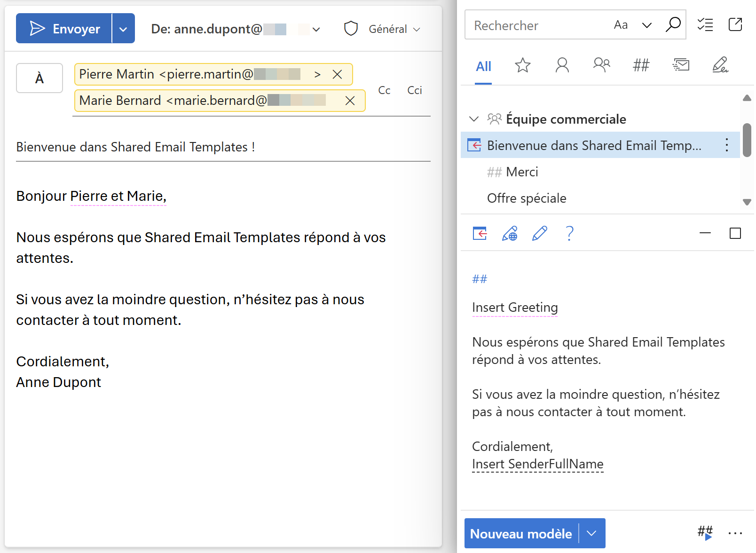
Task: Open help question mark icon
Action: click(569, 233)
